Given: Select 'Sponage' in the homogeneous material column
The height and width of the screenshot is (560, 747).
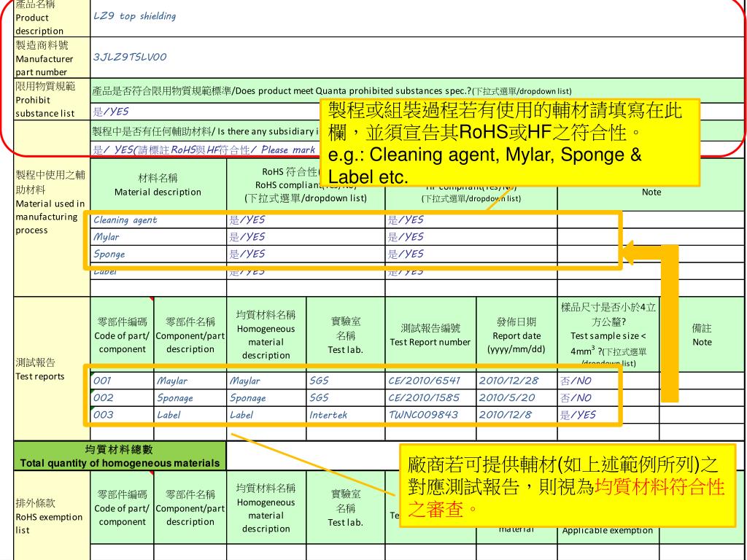Looking at the screenshot, I should coord(266,398).
